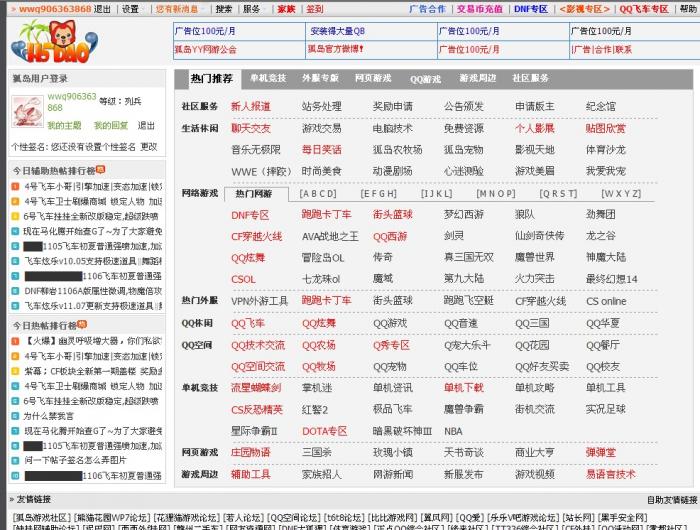
Task: Click hot badge beside 今日辅助热帖排行榜 heading
Action: pyautogui.click(x=100, y=169)
